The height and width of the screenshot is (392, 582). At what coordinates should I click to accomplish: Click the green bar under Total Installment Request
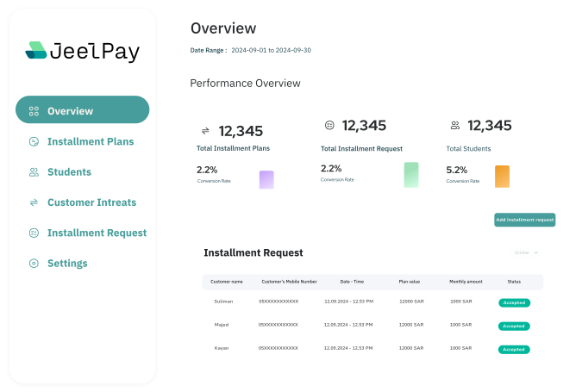[x=411, y=175]
